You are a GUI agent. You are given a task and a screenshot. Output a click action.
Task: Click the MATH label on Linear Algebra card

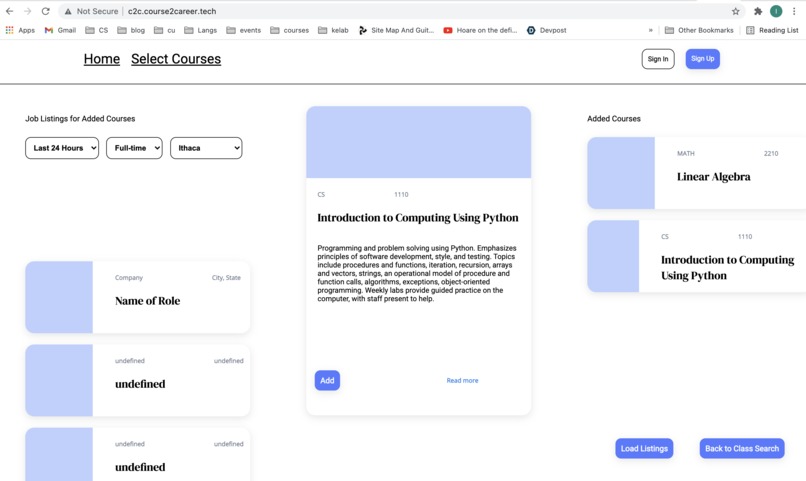pos(686,154)
